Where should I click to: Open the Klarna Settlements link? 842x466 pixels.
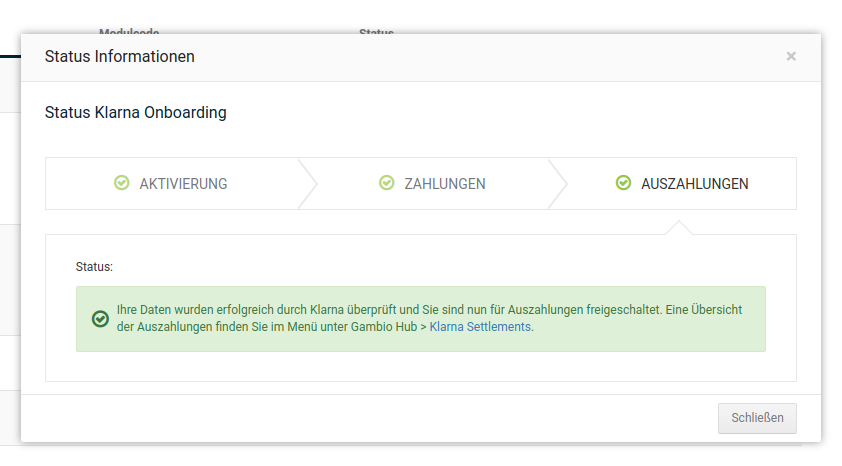coord(480,327)
